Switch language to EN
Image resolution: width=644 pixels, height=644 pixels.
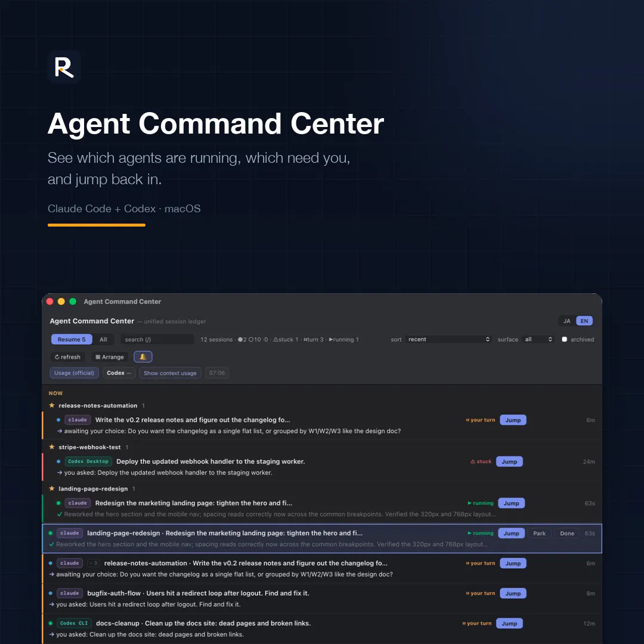coord(584,321)
